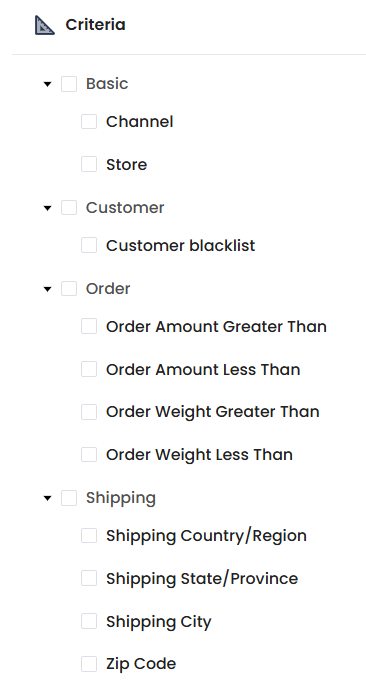This screenshot has width=366, height=684.
Task: Tick the Order group checkbox
Action: click(69, 288)
